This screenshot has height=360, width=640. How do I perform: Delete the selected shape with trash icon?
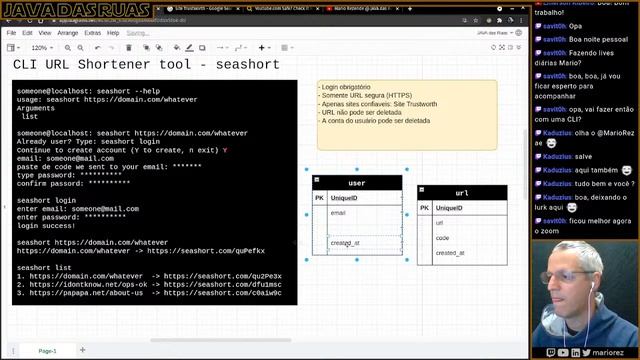tap(129, 48)
